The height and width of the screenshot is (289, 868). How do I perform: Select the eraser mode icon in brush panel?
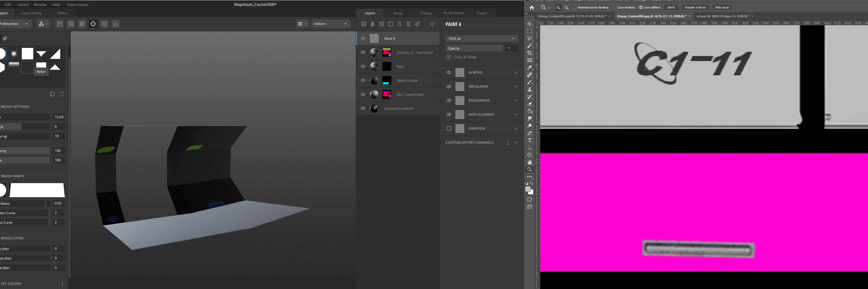(x=5, y=38)
